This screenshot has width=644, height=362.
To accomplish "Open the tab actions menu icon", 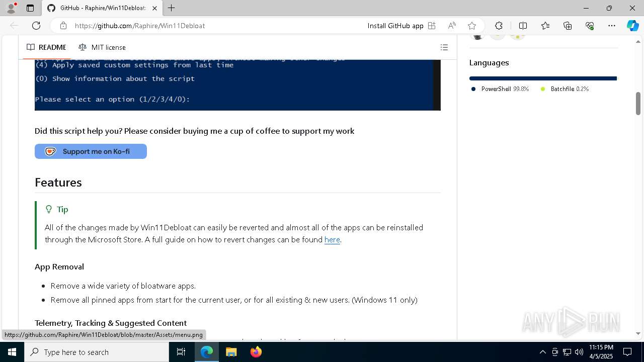I will (x=30, y=8).
